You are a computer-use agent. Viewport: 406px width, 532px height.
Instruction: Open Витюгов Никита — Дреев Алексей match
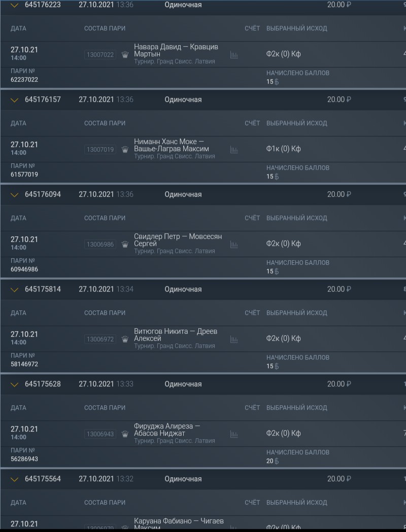pos(176,335)
